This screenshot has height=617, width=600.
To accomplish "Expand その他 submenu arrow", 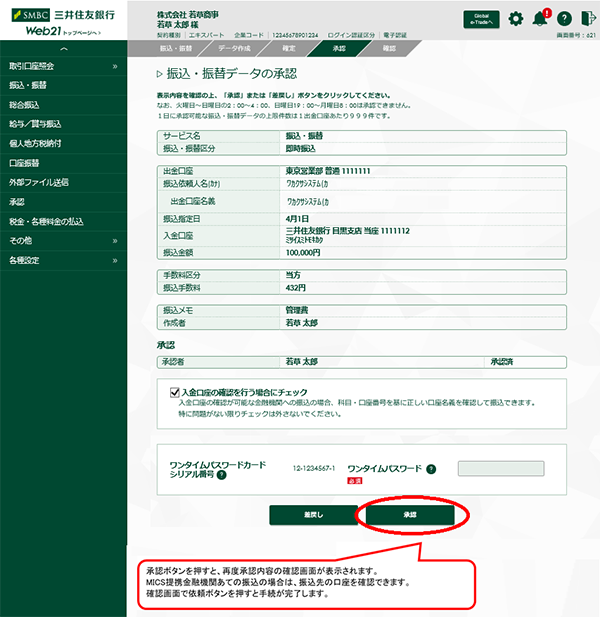I will tap(115, 241).
